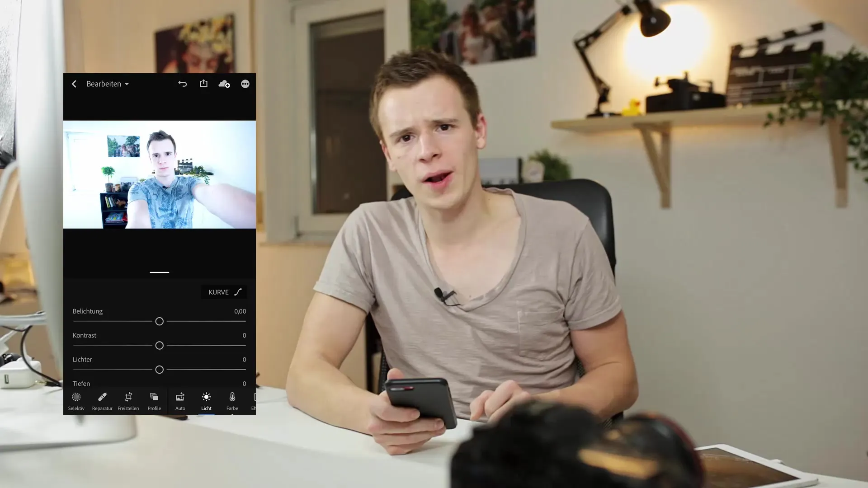Expand the Kurve section
The image size is (868, 488).
click(x=225, y=292)
